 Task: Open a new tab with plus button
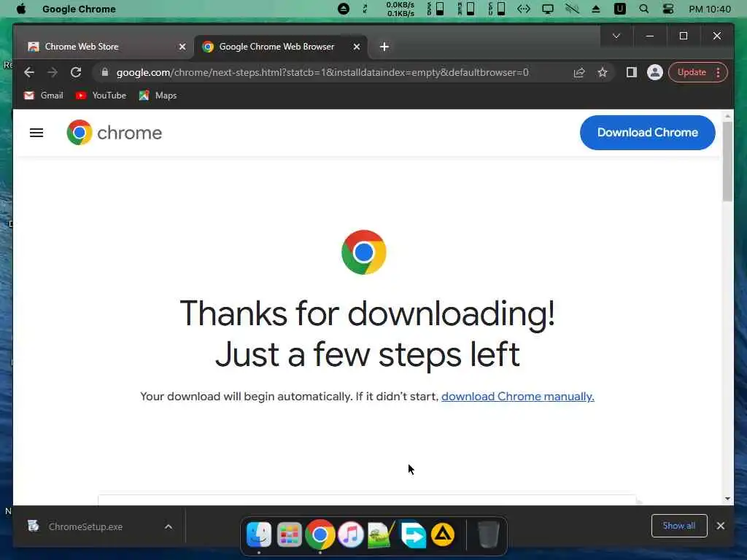(384, 47)
